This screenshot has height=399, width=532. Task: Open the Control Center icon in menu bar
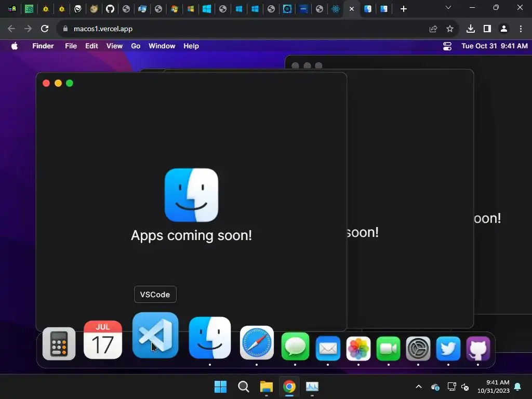tap(447, 46)
